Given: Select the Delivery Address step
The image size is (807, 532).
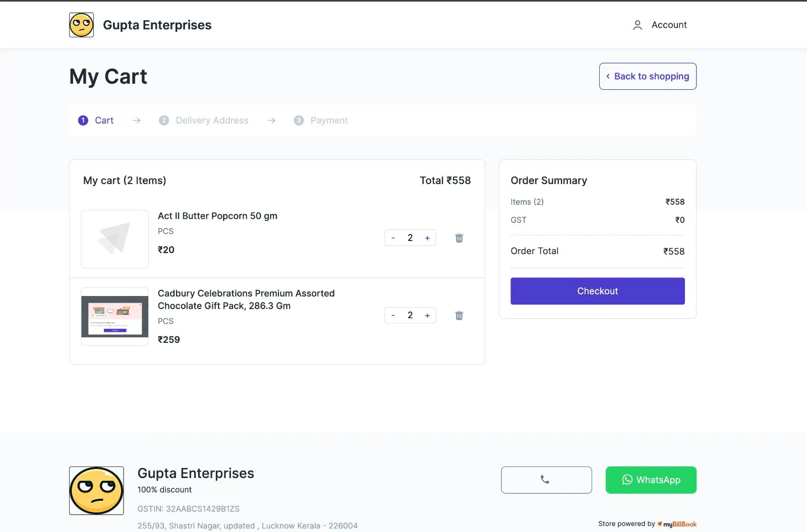Looking at the screenshot, I should tap(204, 121).
